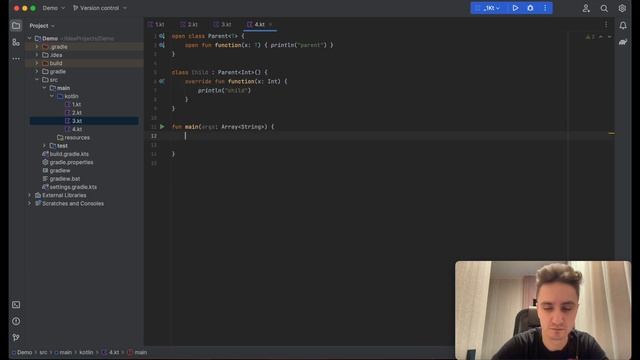The height and width of the screenshot is (360, 640).
Task: Open the Version control dropdown
Action: [100, 8]
